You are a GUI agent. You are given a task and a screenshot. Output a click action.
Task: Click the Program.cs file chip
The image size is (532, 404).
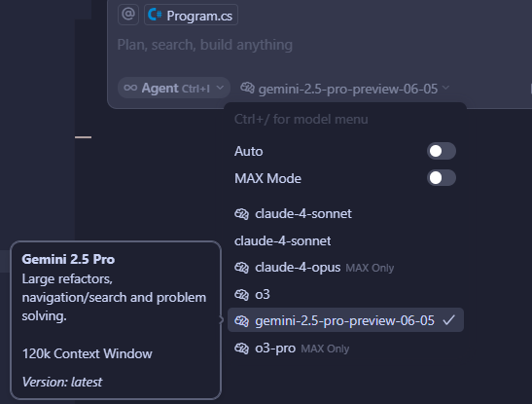click(x=191, y=15)
